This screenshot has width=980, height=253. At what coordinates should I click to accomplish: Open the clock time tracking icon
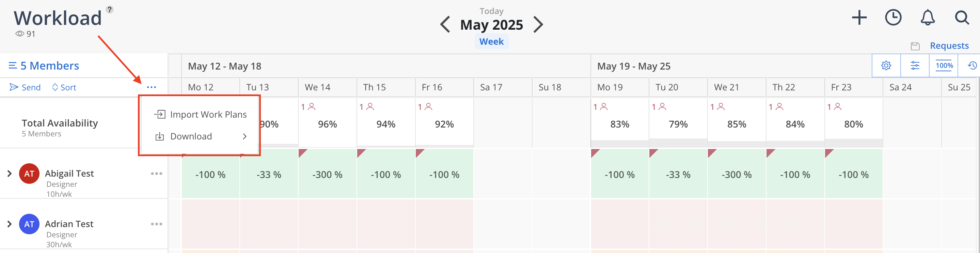893,17
